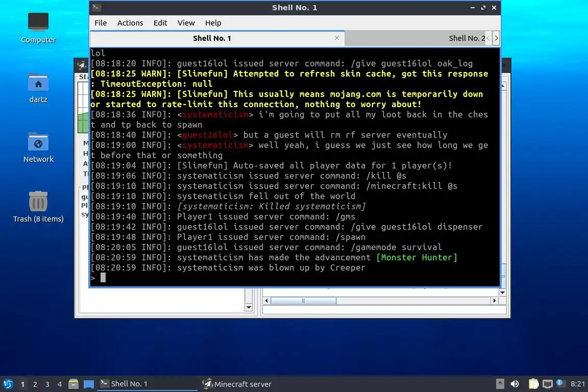Close the Shell No. 1 tab

tap(337, 38)
